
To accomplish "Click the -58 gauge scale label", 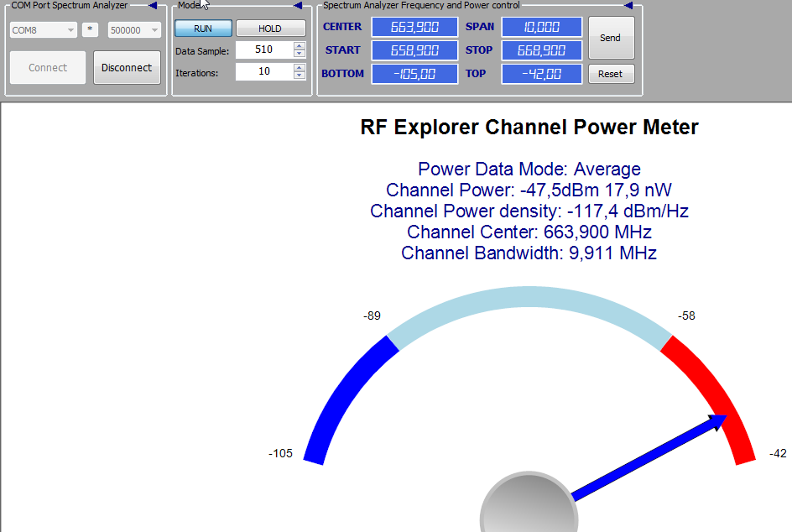I will click(x=686, y=316).
